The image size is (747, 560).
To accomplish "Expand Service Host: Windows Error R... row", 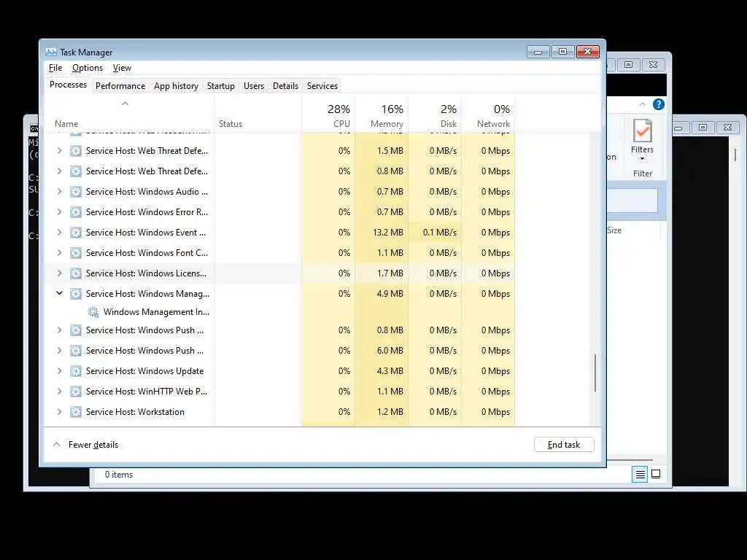I will (x=59, y=212).
